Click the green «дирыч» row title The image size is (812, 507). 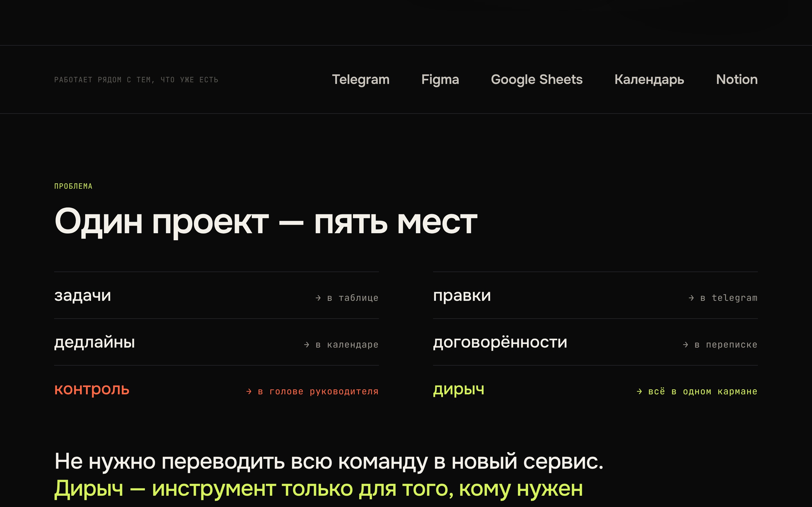tap(459, 390)
